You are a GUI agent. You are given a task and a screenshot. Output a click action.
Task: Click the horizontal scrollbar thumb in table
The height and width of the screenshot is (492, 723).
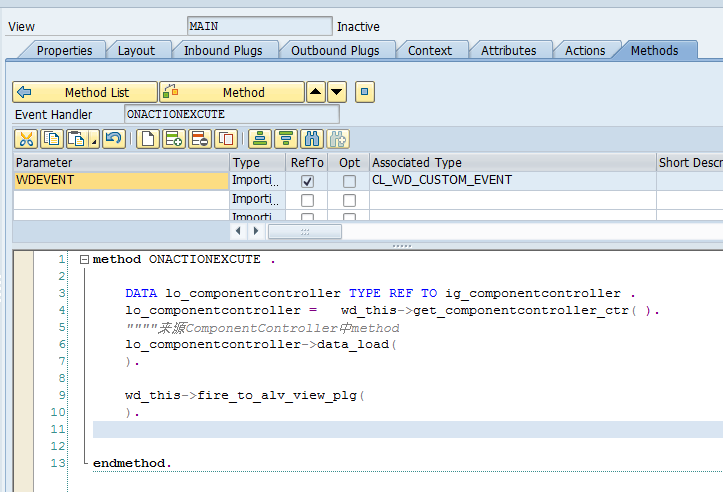click(305, 231)
